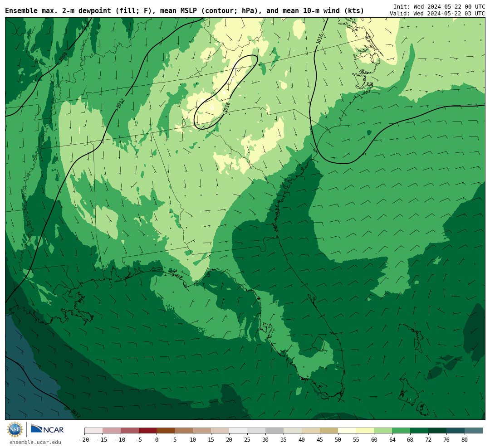
Task: Click the legend label 80
Action: pos(465,439)
